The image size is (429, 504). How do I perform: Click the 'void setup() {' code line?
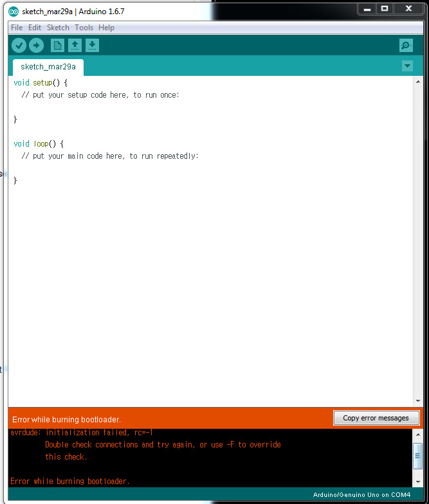coord(41,82)
